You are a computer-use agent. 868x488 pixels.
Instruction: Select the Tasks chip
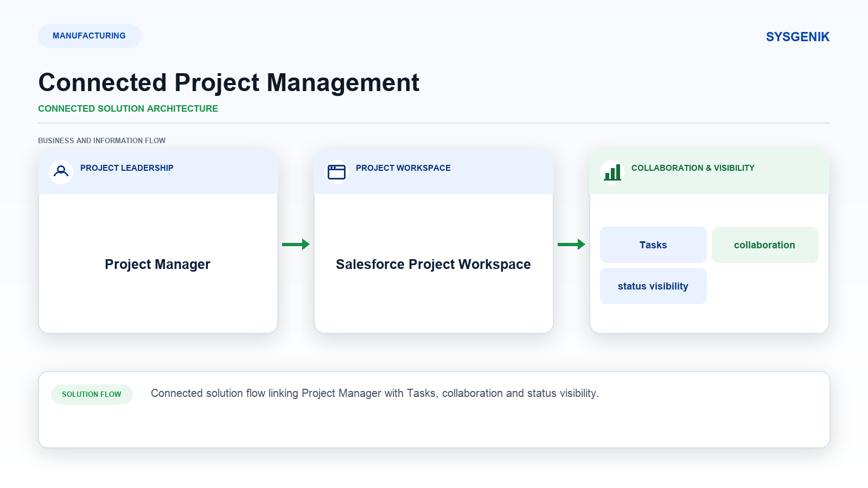click(653, 245)
